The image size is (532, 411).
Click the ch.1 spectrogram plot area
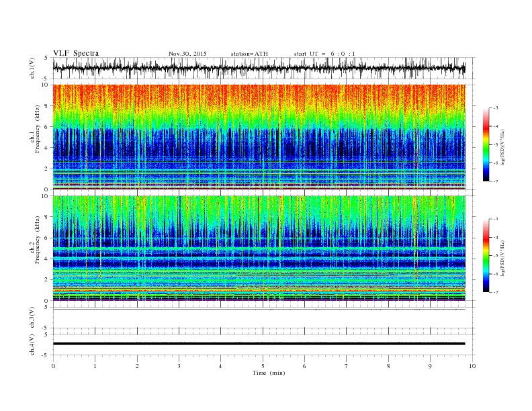coord(259,137)
